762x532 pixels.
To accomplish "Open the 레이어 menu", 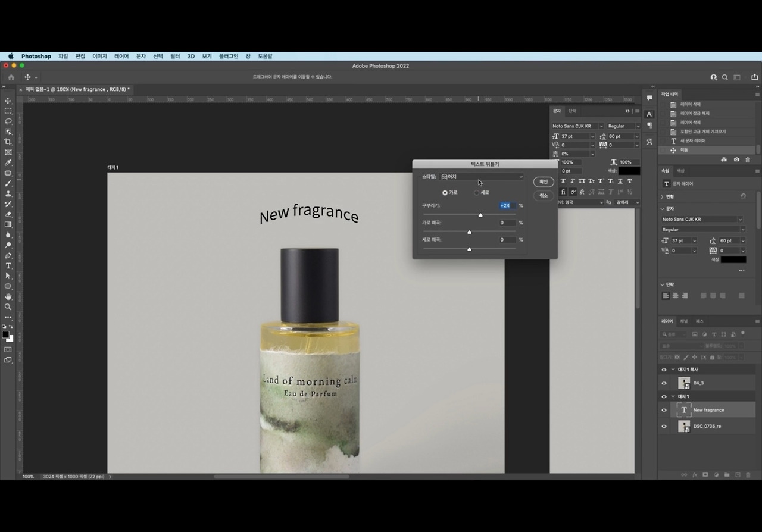I will [121, 56].
